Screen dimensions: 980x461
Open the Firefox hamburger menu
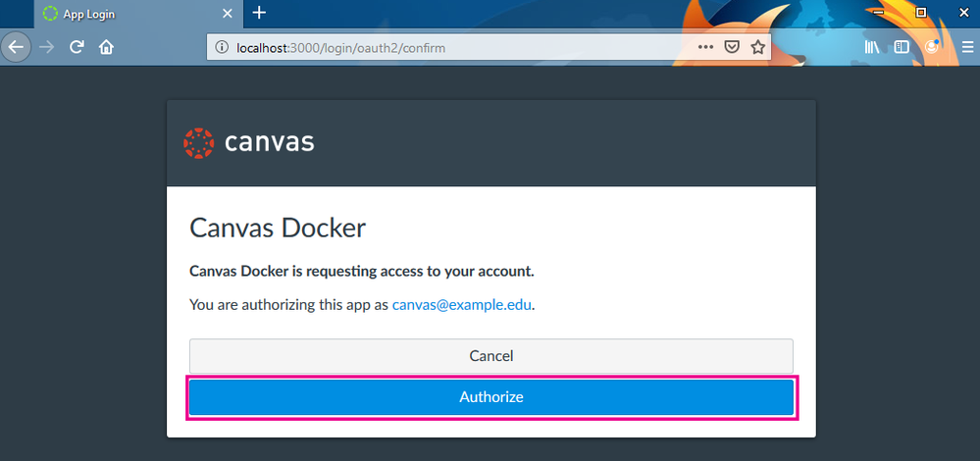click(962, 47)
